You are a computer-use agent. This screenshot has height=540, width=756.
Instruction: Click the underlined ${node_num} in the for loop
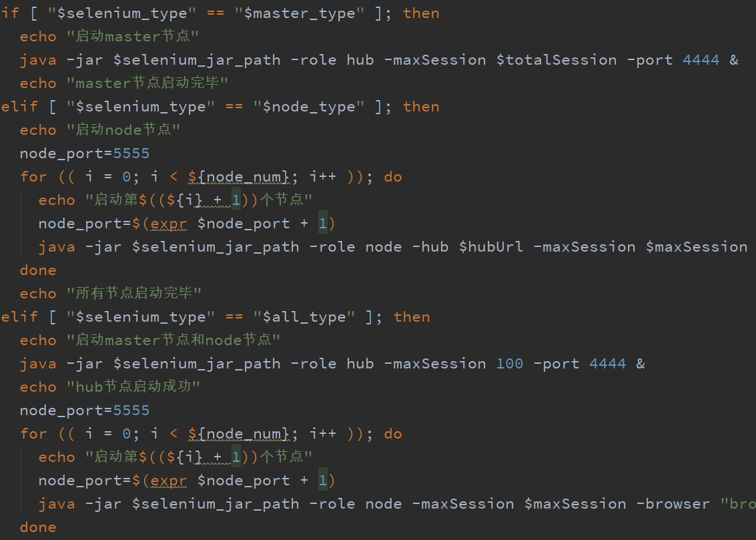click(x=238, y=176)
